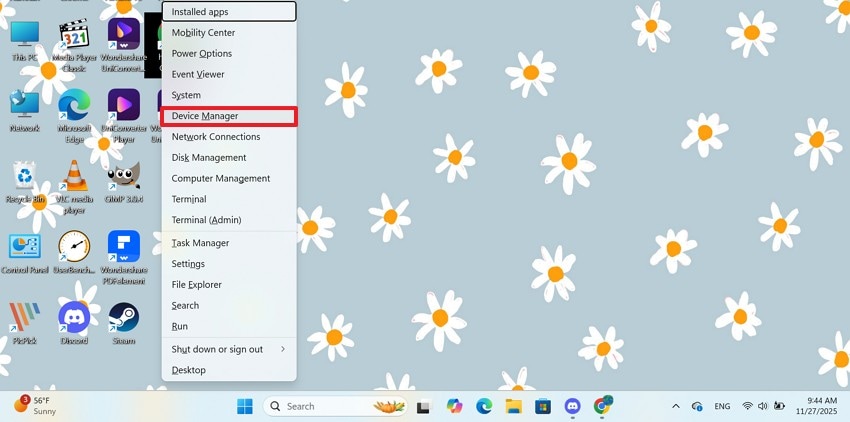The width and height of the screenshot is (850, 422).
Task: Select the Microsoft Edge desktop shortcut
Action: coord(74,116)
